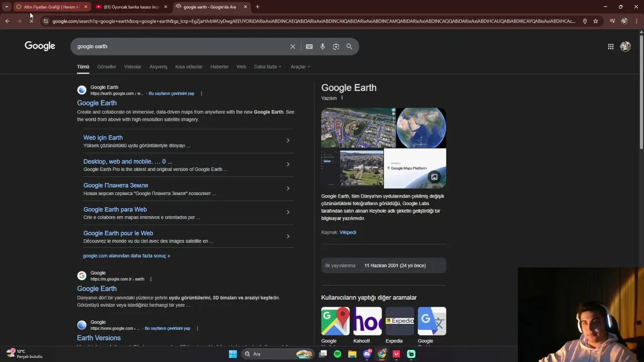Close the 'google earth - Google'da Ara' tab
644x362 pixels.
point(246,7)
